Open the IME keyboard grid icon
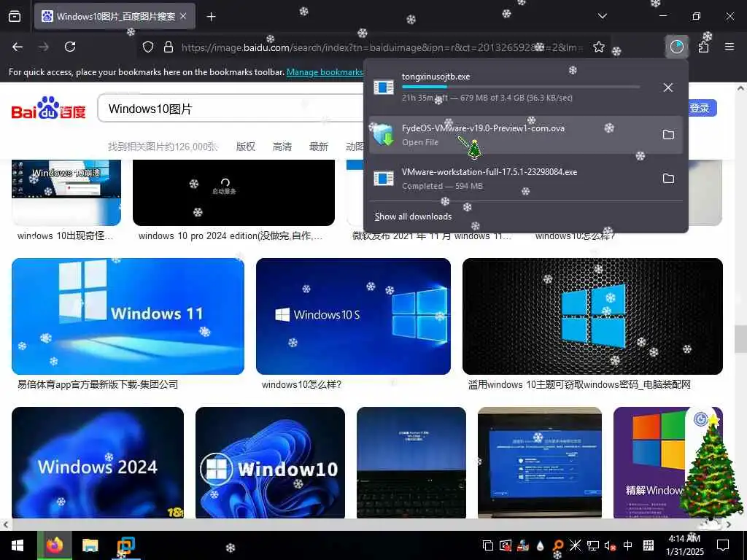 point(649,545)
